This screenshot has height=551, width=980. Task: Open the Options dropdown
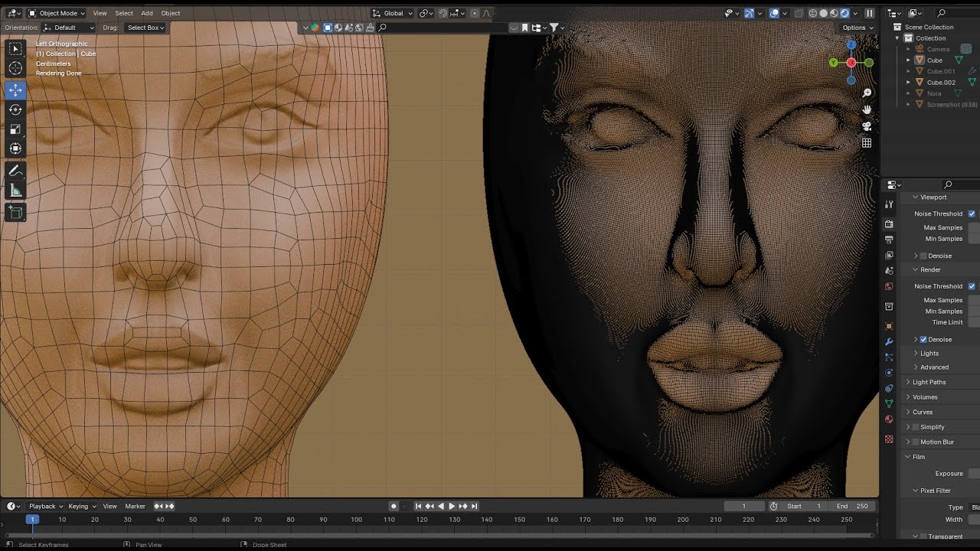coord(857,28)
